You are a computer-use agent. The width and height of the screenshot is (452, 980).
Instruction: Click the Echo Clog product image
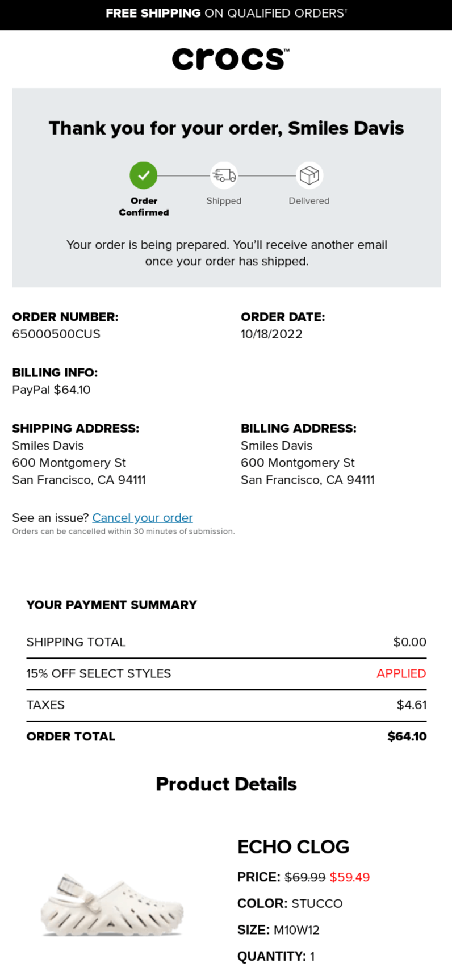pos(112,906)
